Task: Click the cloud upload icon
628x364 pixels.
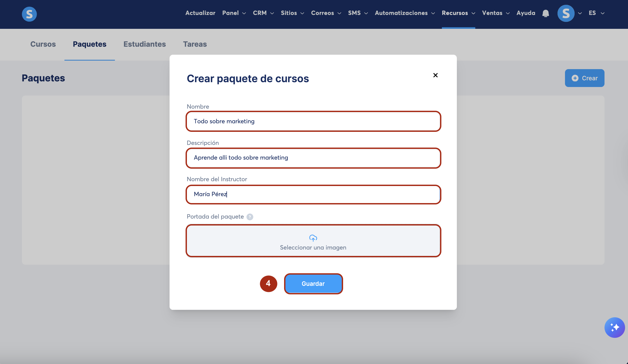Action: pyautogui.click(x=313, y=238)
